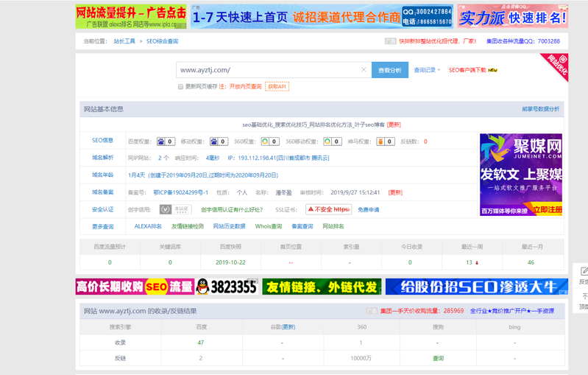This screenshot has width=588, height=375.
Task: Open 友情链接检测 link
Action: click(188, 226)
